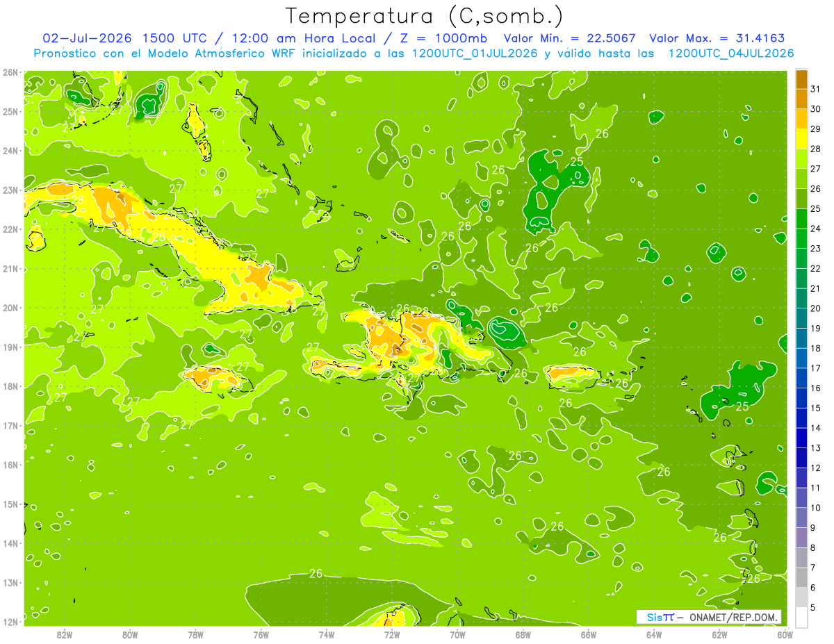Click the color scale value "10"
The height and width of the screenshot is (644, 834).
pos(816,508)
